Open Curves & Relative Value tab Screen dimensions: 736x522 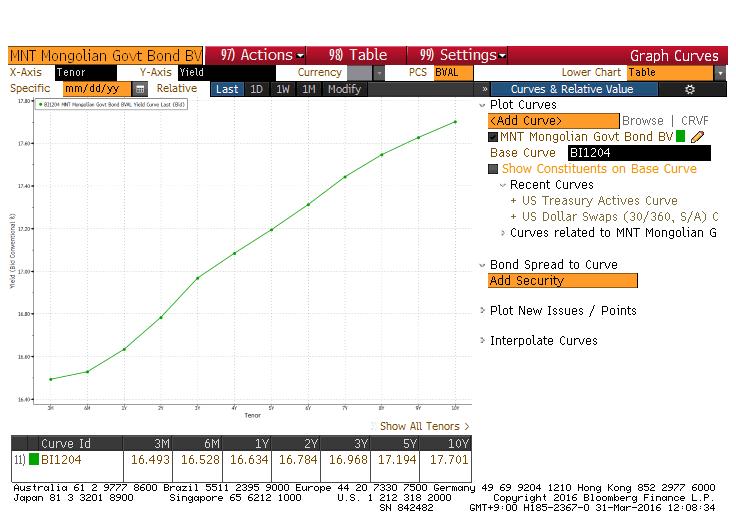point(572,89)
